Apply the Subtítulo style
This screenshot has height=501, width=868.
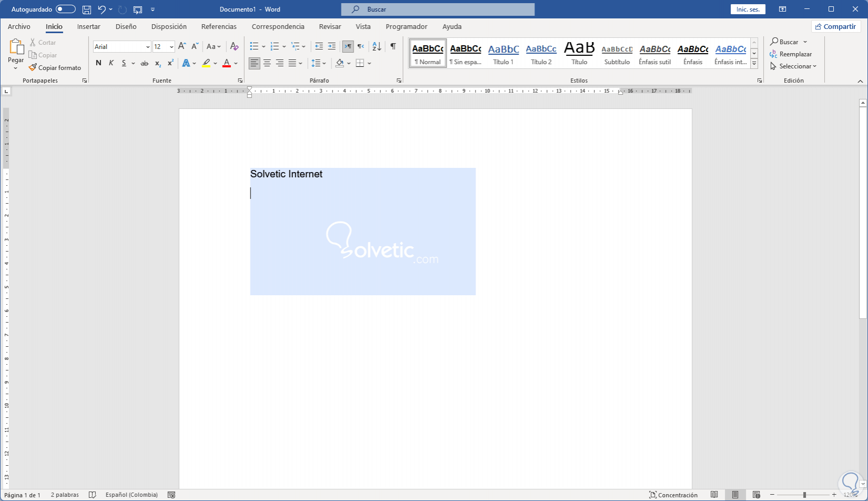[617, 54]
